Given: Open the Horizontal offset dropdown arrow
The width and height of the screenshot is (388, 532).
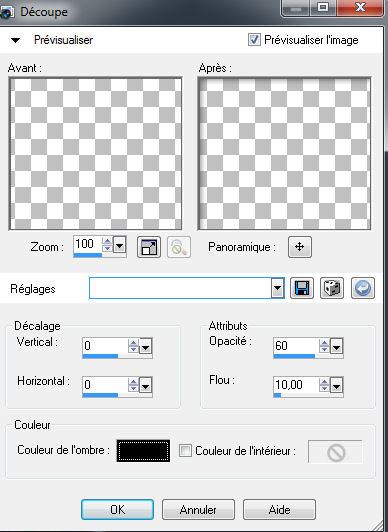Looking at the screenshot, I should pos(146,385).
